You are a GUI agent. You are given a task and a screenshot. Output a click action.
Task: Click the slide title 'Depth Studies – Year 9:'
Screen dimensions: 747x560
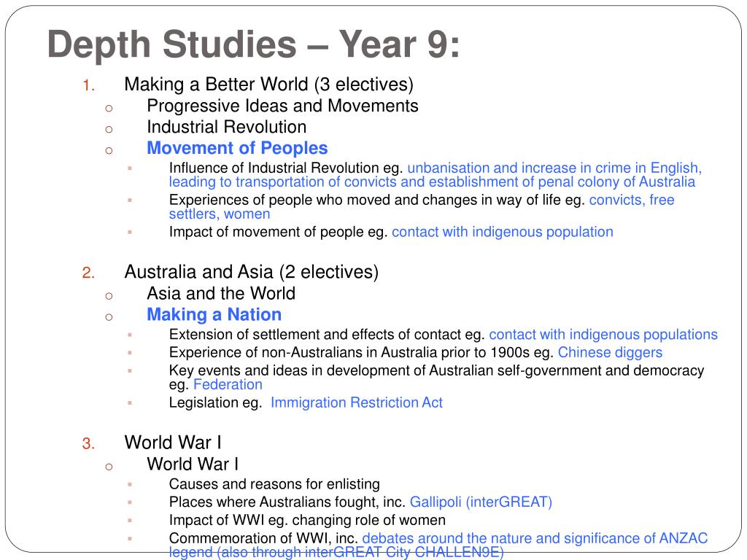[253, 44]
